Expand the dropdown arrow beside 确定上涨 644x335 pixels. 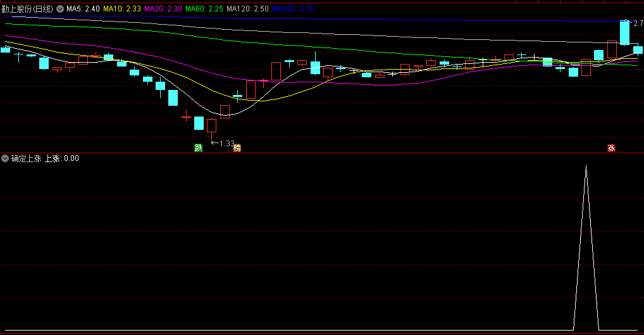(5, 158)
